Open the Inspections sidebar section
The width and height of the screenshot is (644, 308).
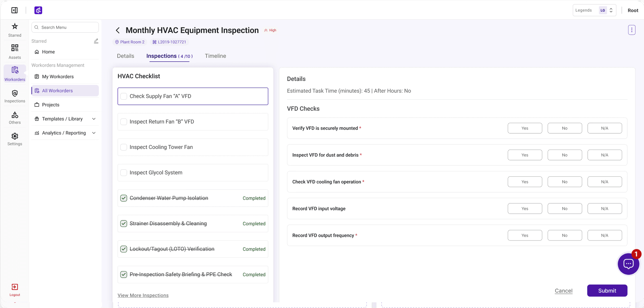point(15,96)
